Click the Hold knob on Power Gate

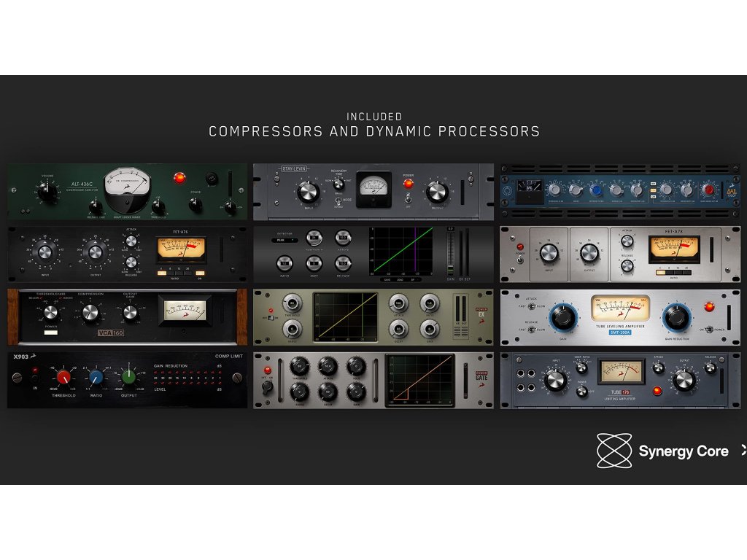(x=356, y=366)
